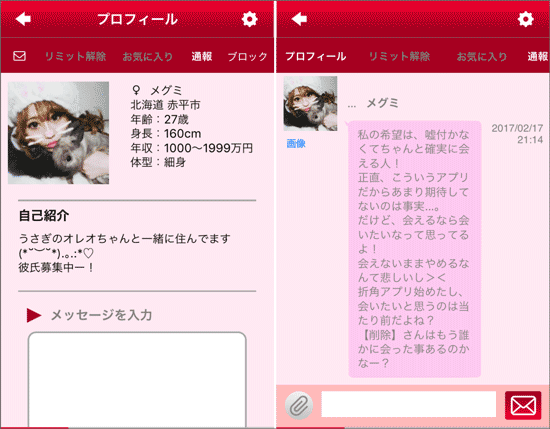Send message with red envelope button

coord(523,405)
